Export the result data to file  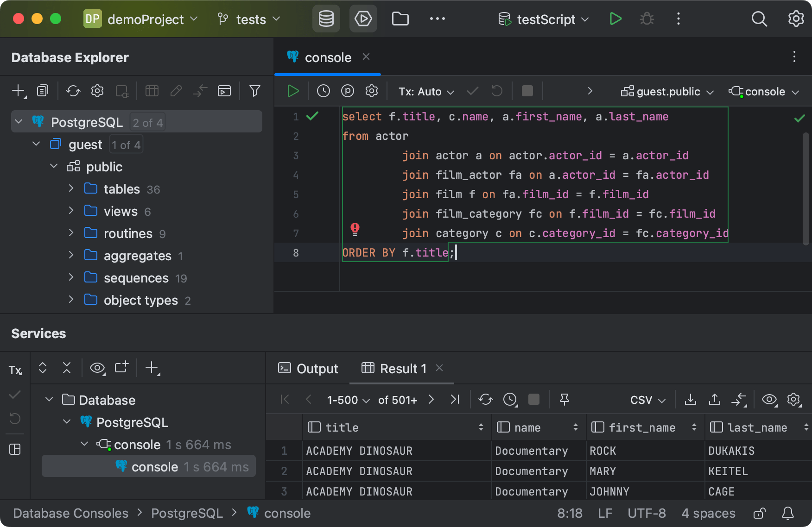click(x=691, y=399)
